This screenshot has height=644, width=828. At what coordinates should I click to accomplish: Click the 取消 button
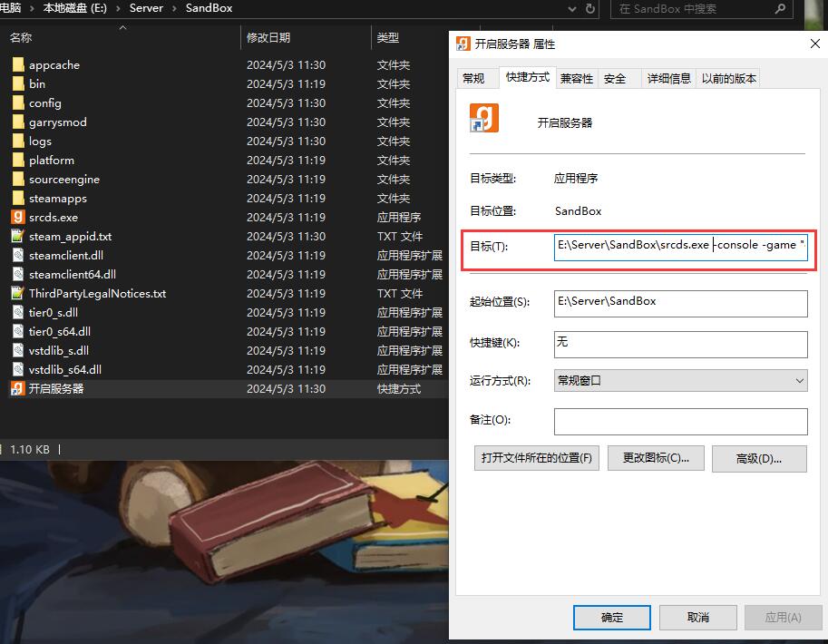(x=698, y=617)
